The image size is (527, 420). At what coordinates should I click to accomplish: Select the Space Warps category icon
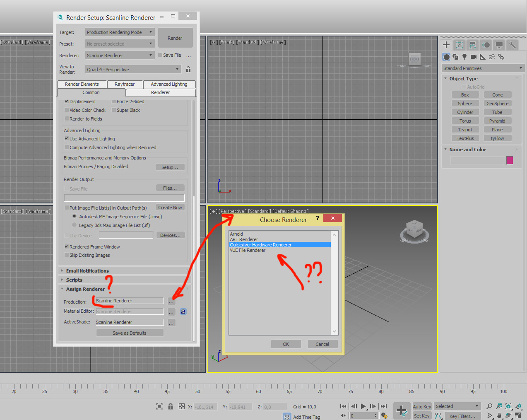492,57
